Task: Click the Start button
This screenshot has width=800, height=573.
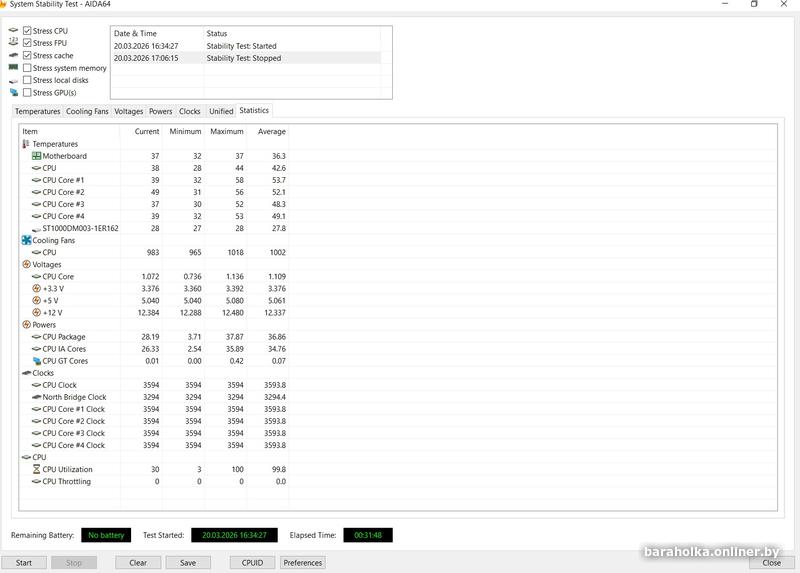Action: click(x=24, y=563)
